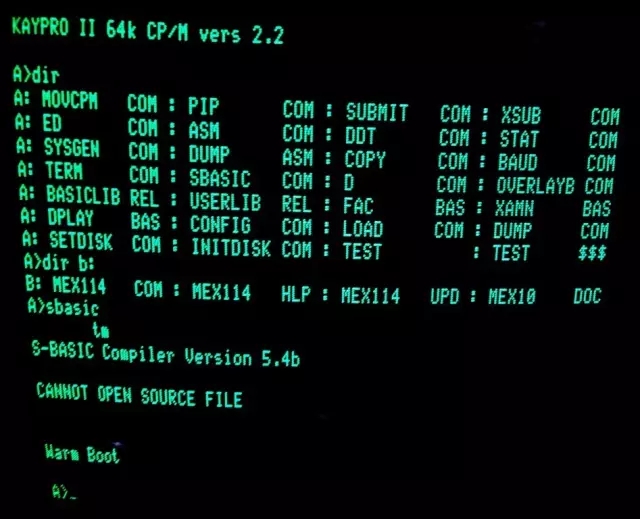Click the SUBMIT file name
The width and height of the screenshot is (640, 519).
pyautogui.click(x=377, y=112)
